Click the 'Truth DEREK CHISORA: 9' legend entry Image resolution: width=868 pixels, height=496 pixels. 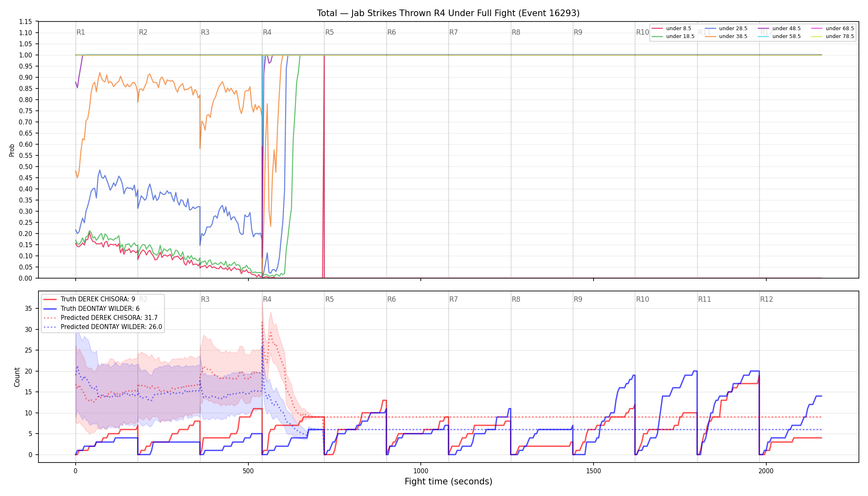click(98, 299)
